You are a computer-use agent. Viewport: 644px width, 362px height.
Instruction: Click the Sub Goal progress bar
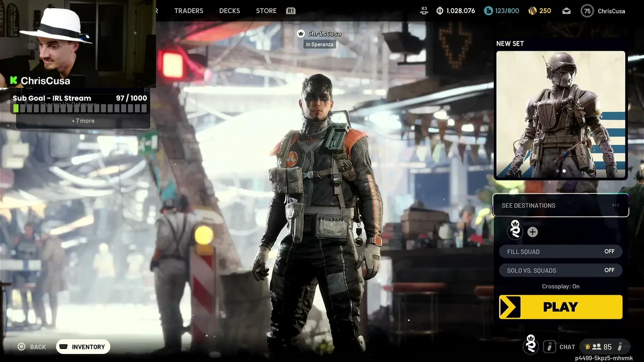point(80,108)
